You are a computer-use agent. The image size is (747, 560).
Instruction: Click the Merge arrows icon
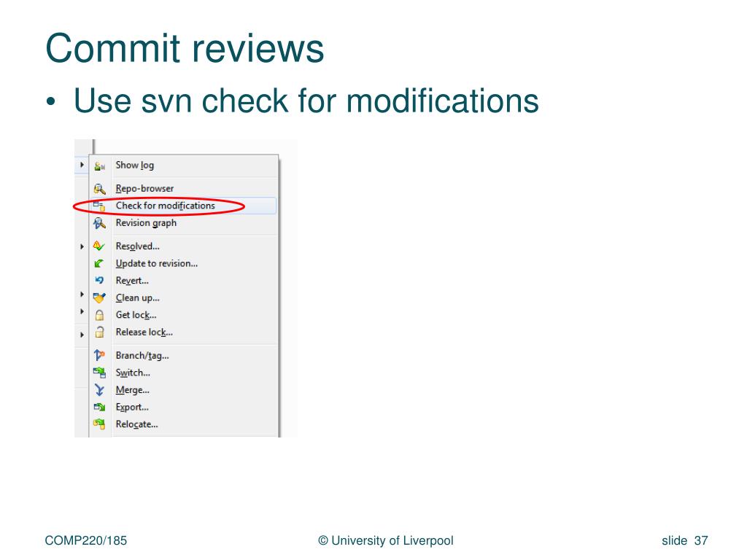tap(99, 390)
